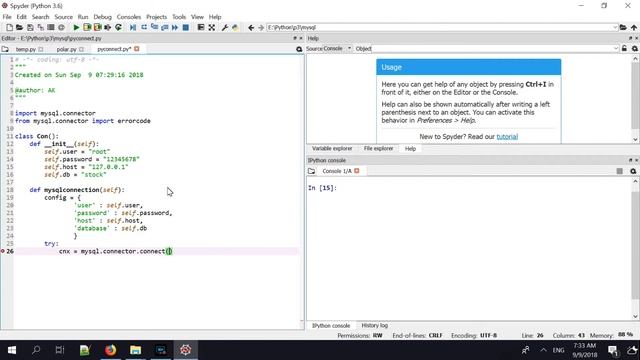The image size is (640, 360).
Task: Click IPython console In [15] prompt
Action: [322, 188]
